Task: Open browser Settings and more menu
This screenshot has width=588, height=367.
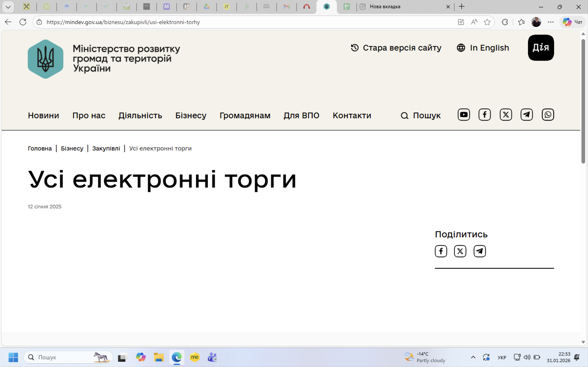Action: click(x=551, y=22)
